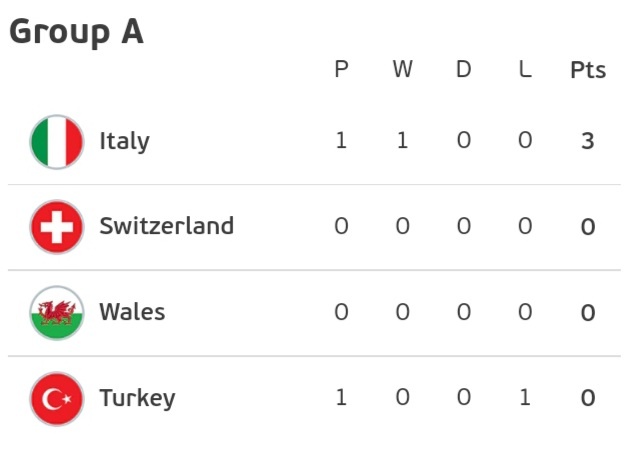Viewport: 636px width, 464px height.
Task: Click Turkey's played matches value
Action: [x=341, y=399]
